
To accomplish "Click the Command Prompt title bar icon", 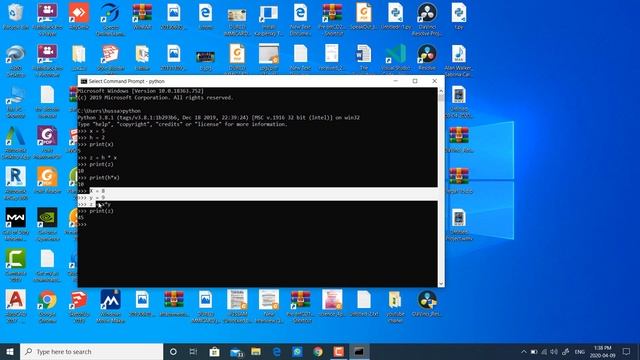I will click(x=84, y=81).
